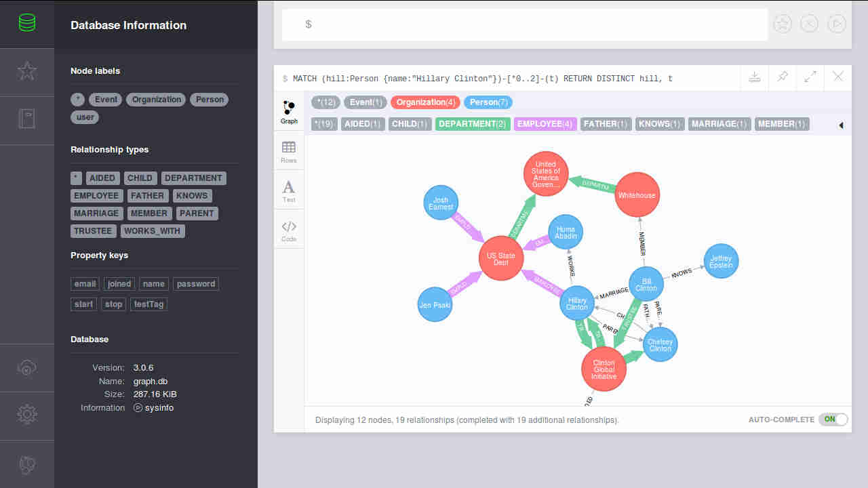Clear the editor with the X circle icon
The height and width of the screenshot is (488, 868).
tap(810, 24)
